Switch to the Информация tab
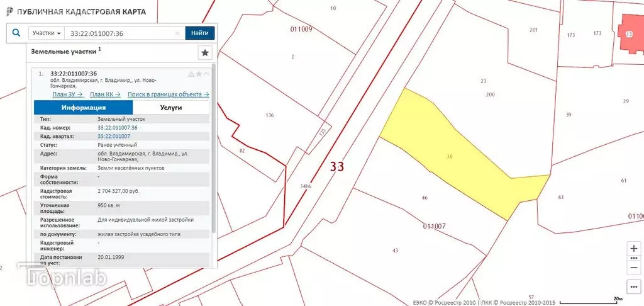Viewport: 644px width, 306px height. (84, 108)
